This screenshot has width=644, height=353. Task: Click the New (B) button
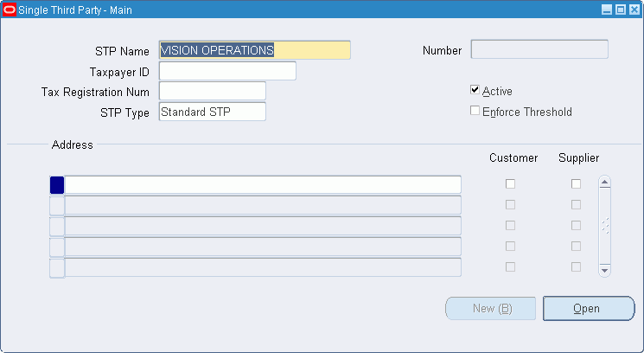click(x=491, y=308)
